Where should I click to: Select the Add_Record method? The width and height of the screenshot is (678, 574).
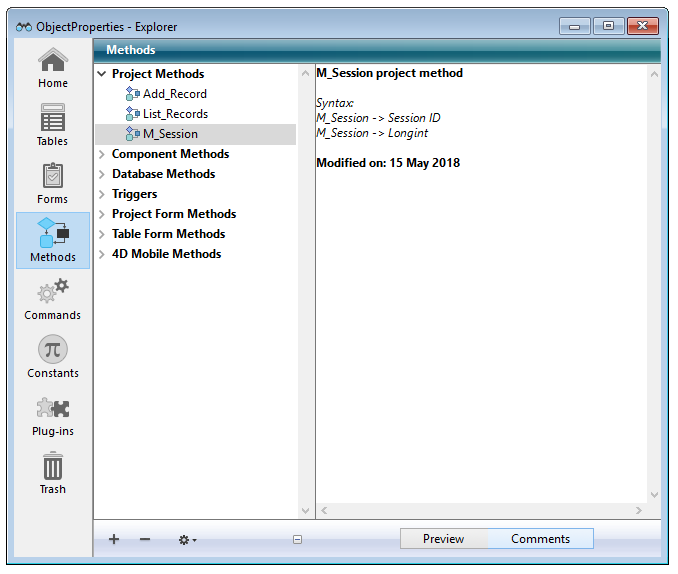pos(174,94)
